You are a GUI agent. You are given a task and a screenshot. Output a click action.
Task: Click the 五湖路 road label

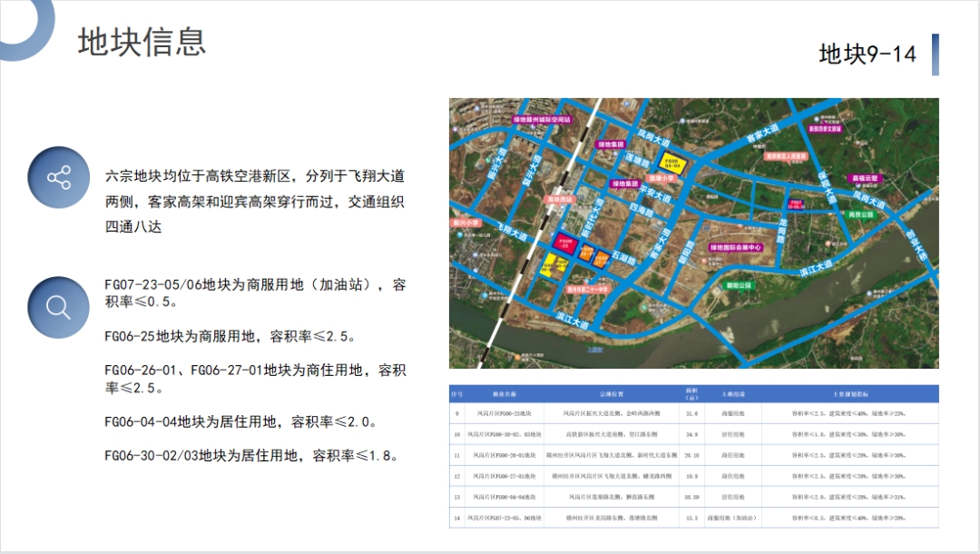pos(623,258)
